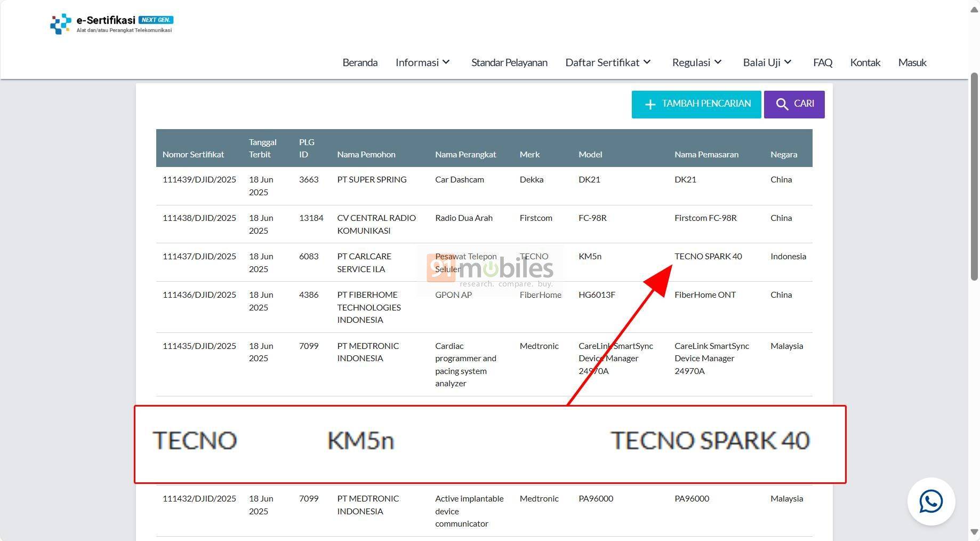This screenshot has height=541, width=980.
Task: Click PLG ID 3663 cell
Action: pyautogui.click(x=309, y=180)
